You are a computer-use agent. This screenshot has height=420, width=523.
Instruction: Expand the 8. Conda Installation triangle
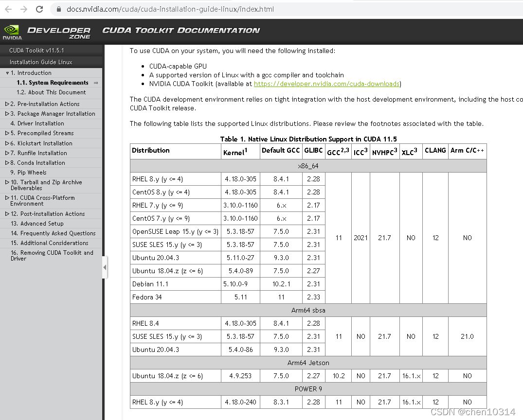pyautogui.click(x=7, y=163)
